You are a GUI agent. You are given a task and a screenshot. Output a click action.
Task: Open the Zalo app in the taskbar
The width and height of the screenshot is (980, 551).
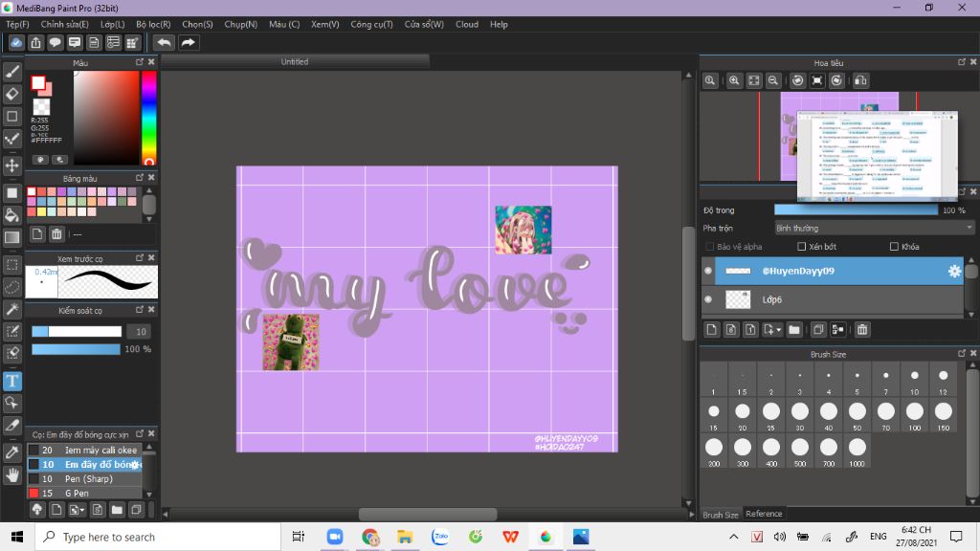click(x=440, y=537)
